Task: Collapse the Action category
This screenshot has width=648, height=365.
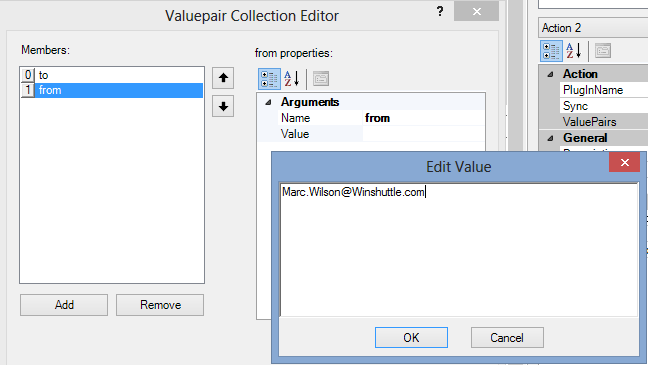Action: (x=550, y=74)
